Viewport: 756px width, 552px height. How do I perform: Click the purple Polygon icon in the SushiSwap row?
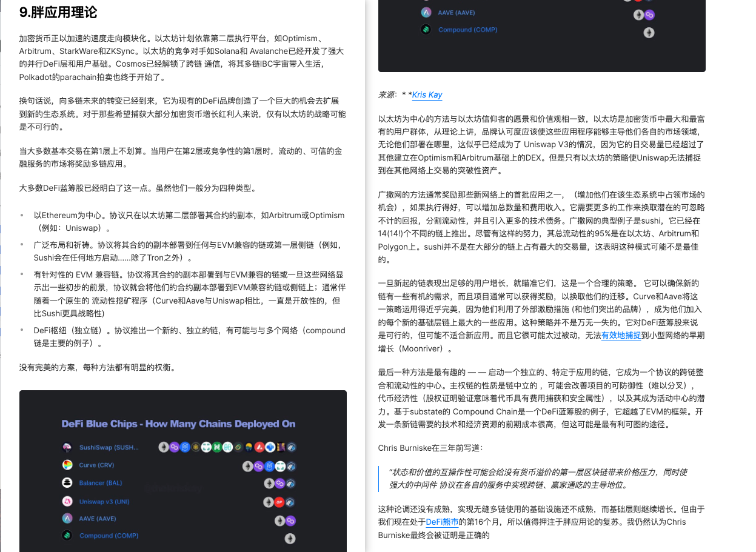[175, 447]
